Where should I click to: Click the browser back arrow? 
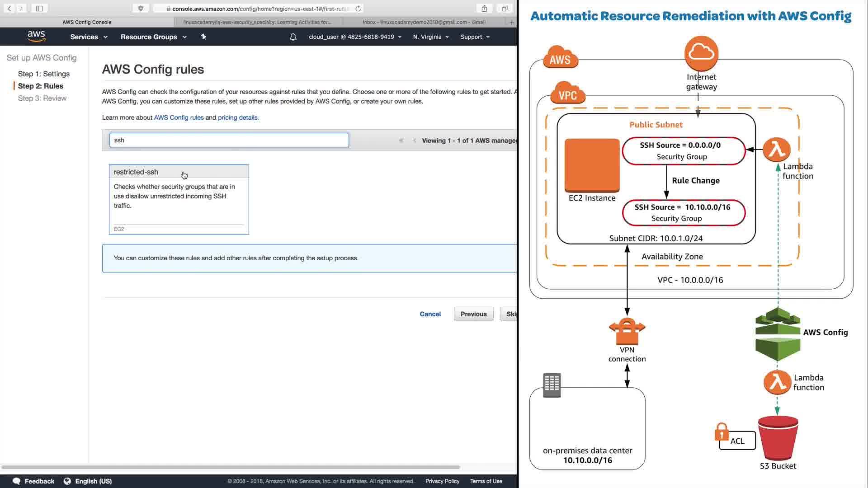(9, 9)
